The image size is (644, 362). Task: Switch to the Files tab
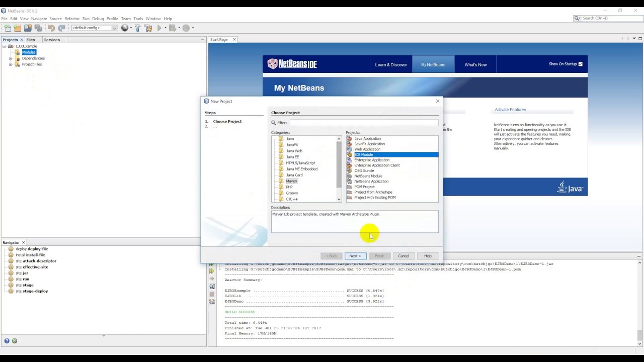click(31, 40)
